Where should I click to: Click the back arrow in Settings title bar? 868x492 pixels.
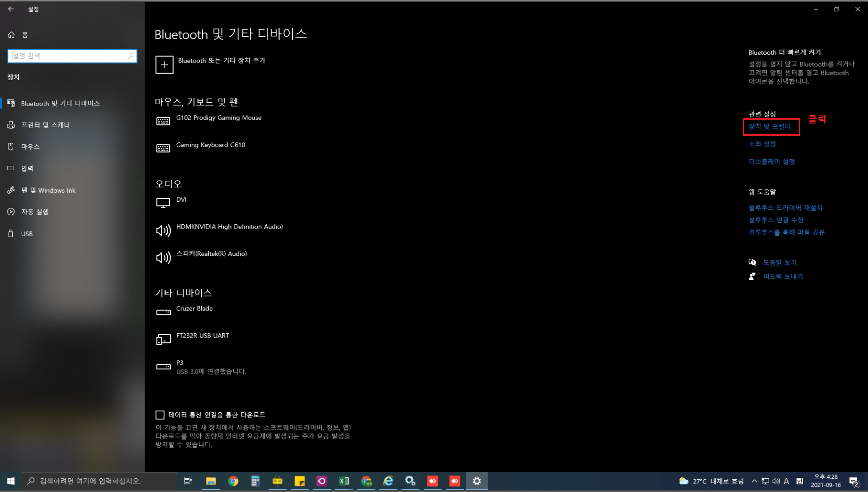[x=11, y=9]
